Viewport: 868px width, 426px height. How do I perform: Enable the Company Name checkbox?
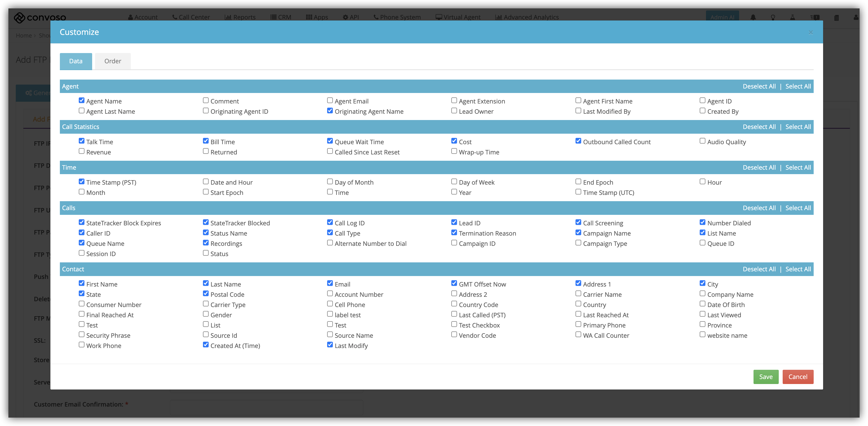click(x=703, y=294)
